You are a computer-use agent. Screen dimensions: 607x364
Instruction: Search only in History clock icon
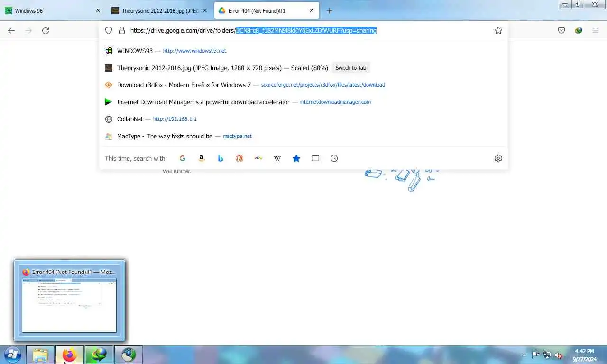[334, 158]
